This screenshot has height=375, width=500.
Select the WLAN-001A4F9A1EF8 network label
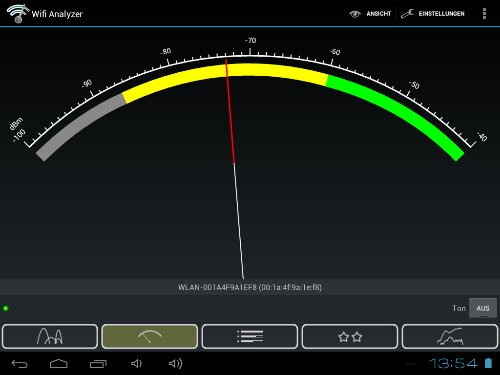point(250,287)
